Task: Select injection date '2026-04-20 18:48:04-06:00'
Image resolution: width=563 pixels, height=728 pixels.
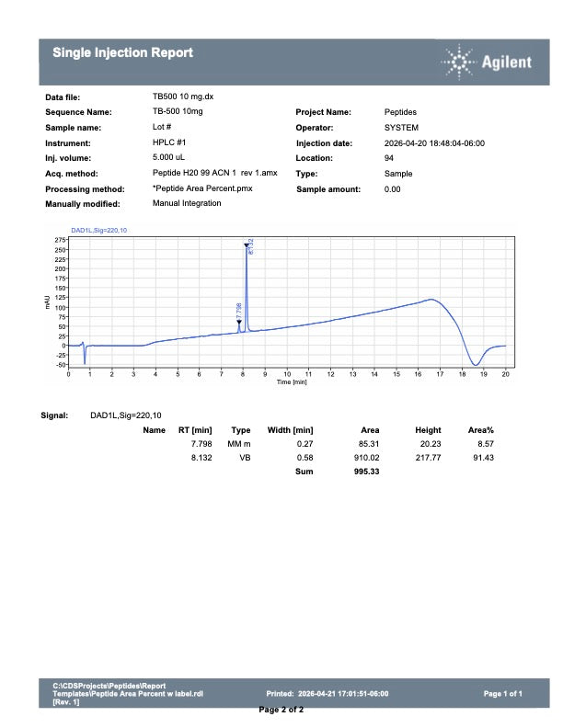Action: [x=434, y=143]
